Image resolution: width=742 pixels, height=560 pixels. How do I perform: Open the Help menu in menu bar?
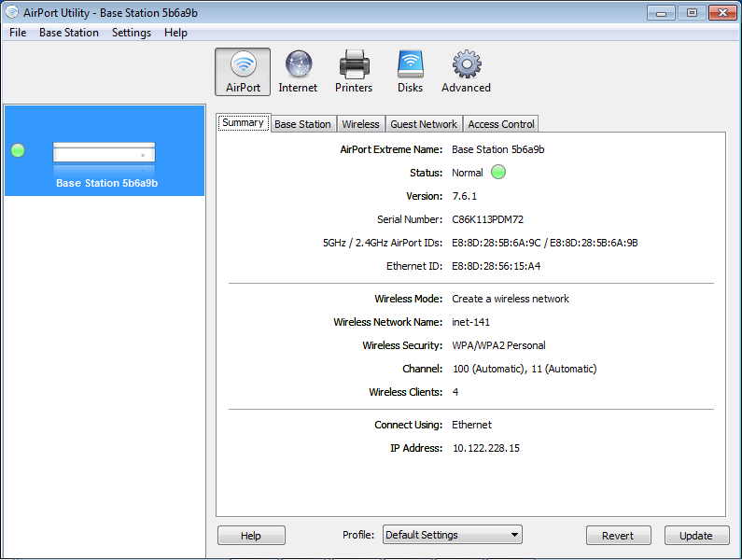[x=175, y=33]
